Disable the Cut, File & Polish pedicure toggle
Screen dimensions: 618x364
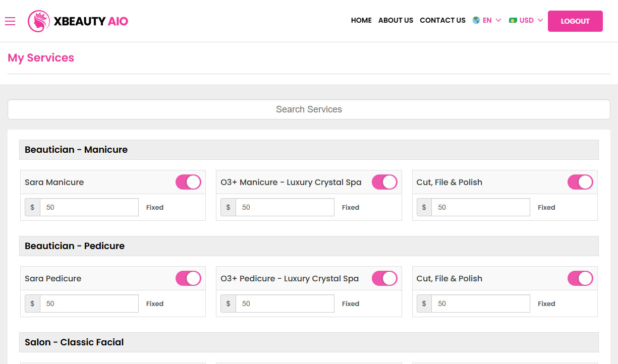580,278
